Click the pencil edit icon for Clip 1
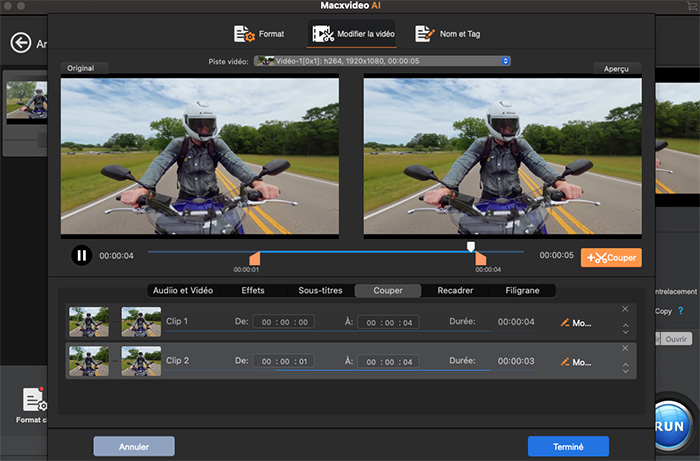Screen dimensions: 700x461 tap(565, 322)
